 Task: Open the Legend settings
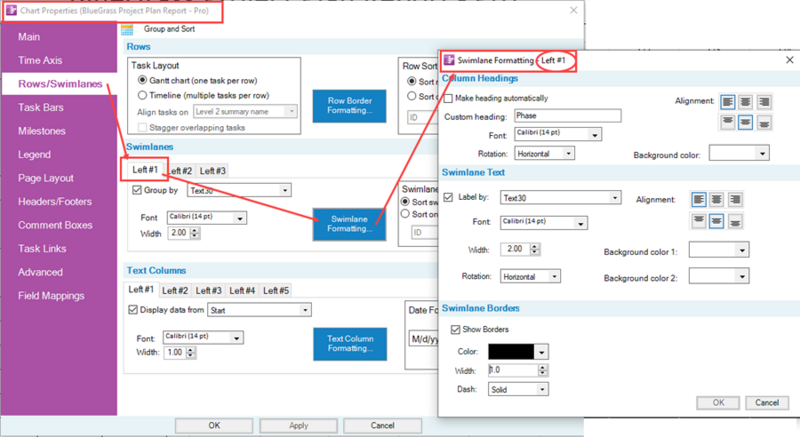[34, 155]
